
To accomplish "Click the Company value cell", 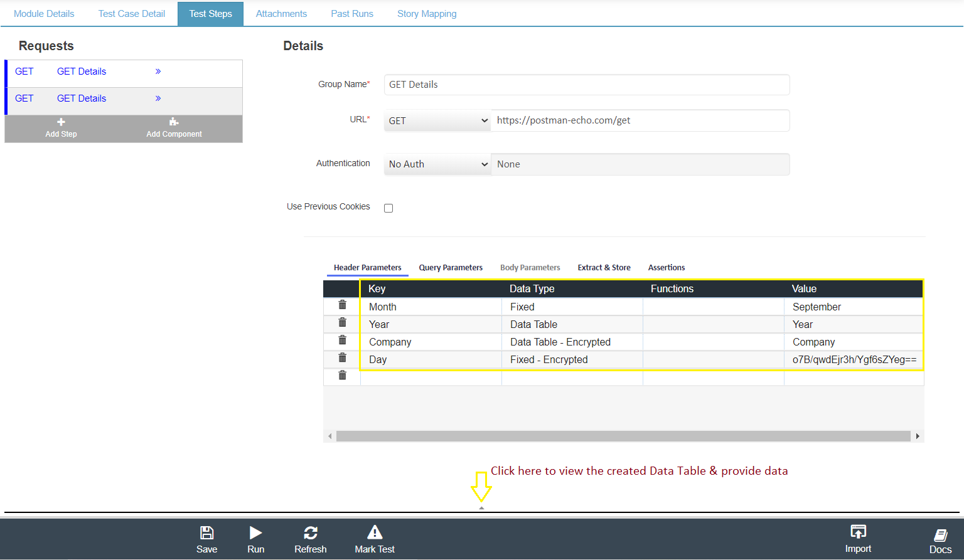I will click(x=854, y=342).
